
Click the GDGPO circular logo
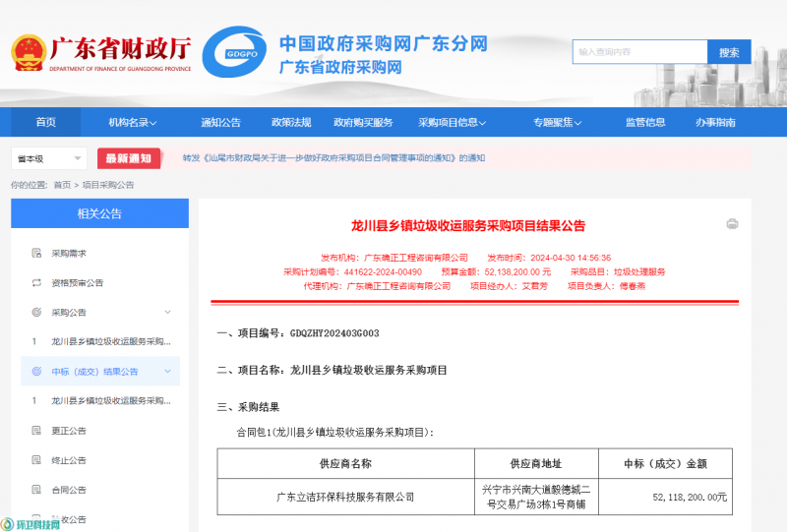coord(234,52)
